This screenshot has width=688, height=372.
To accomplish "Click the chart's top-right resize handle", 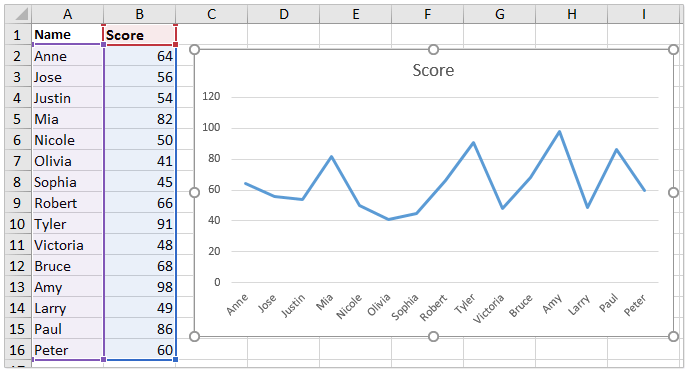I will click(674, 50).
